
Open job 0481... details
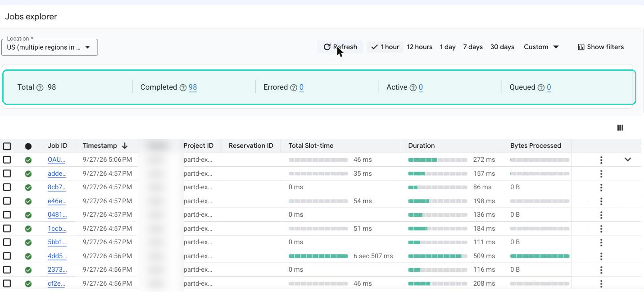pos(57,214)
